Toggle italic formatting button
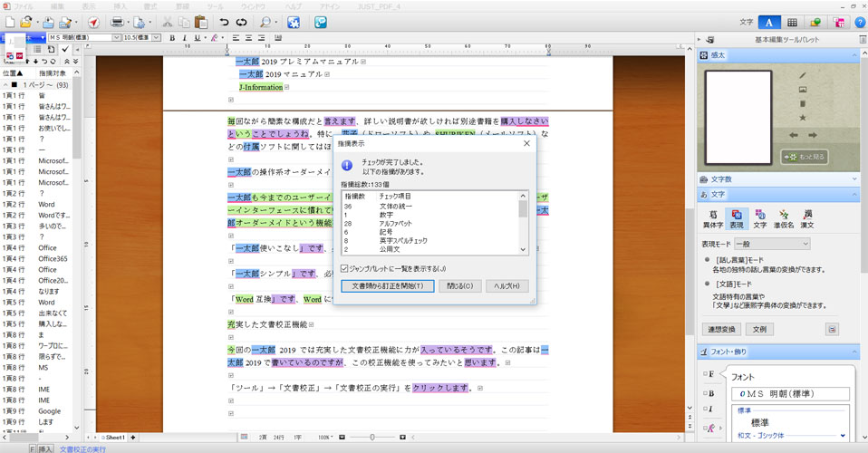868x453 pixels. point(184,38)
